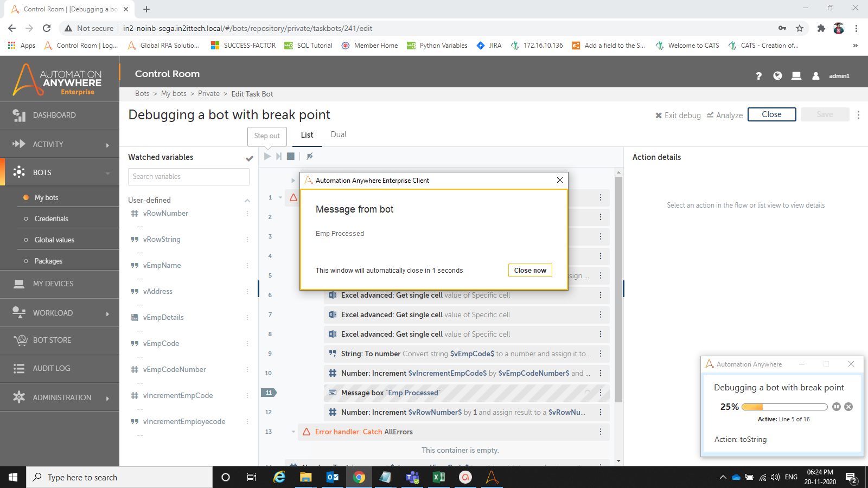Expand the ACTIVITY sidebar menu
The width and height of the screenshot is (868, 488).
pyautogui.click(x=107, y=145)
